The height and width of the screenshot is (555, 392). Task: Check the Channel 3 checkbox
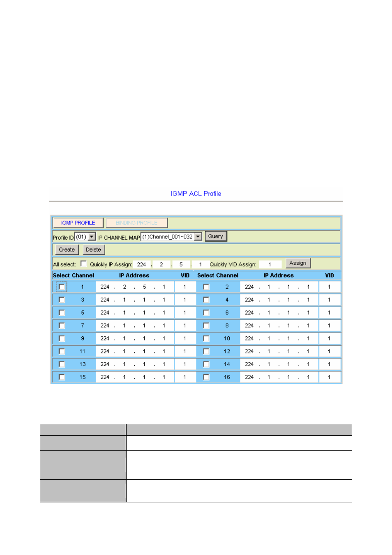coord(62,300)
